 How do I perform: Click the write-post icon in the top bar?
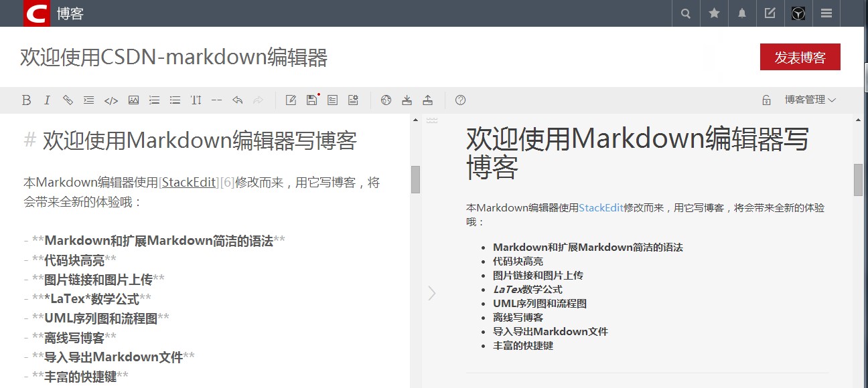[x=770, y=13]
